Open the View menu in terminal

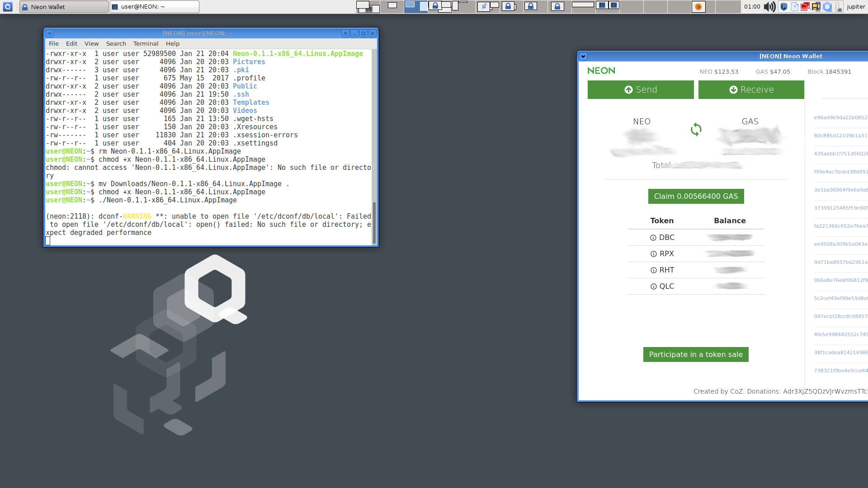pos(91,44)
